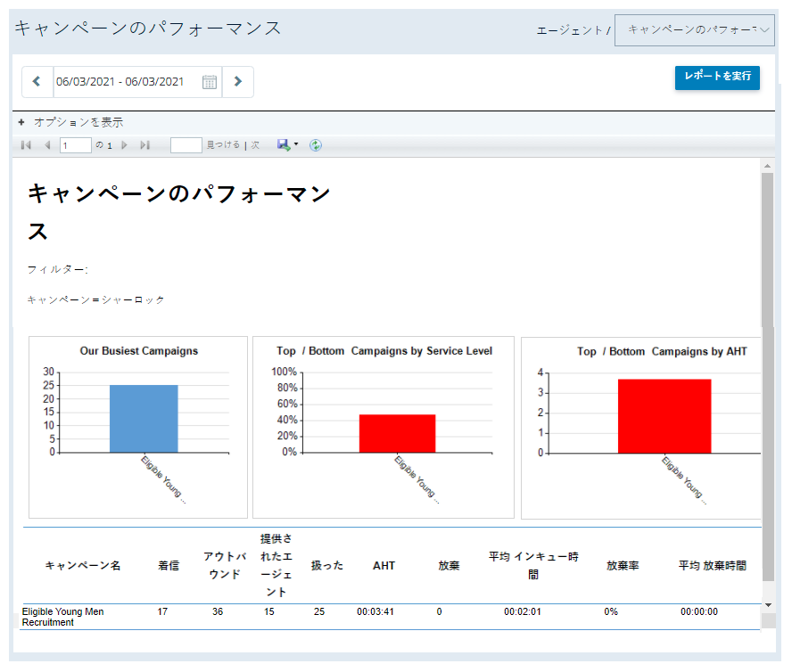
Task: Open the キャンペーンのパフォーマンス report dropdown
Action: click(695, 30)
